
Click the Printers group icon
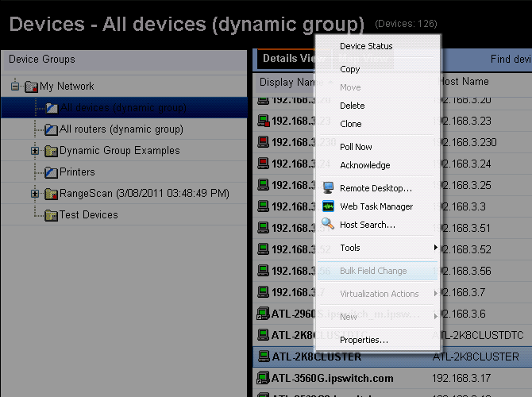point(52,172)
